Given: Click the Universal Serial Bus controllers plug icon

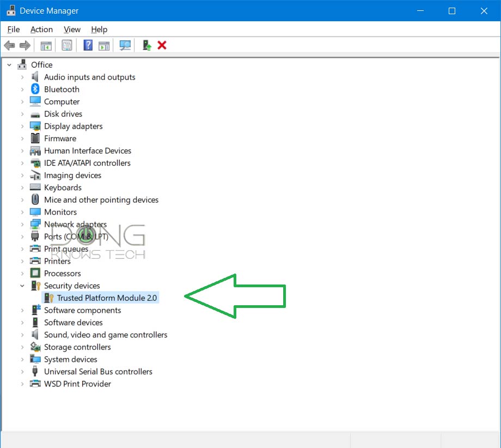Looking at the screenshot, I should coord(35,371).
